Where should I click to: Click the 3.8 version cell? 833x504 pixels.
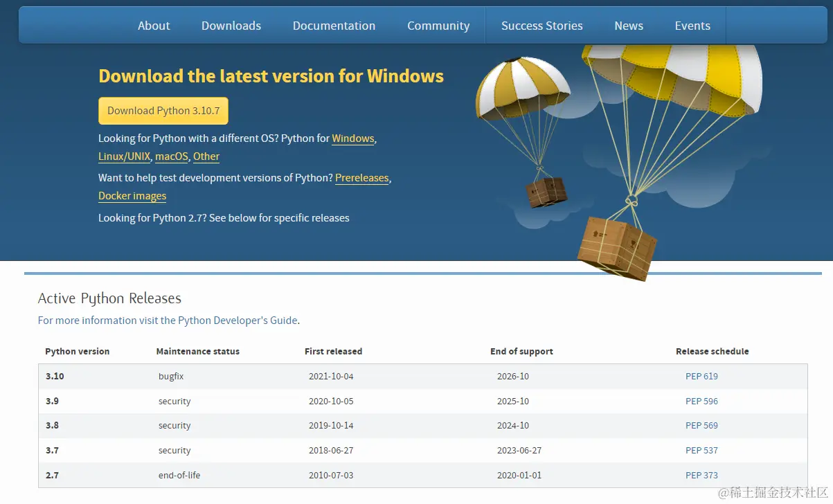(52, 426)
